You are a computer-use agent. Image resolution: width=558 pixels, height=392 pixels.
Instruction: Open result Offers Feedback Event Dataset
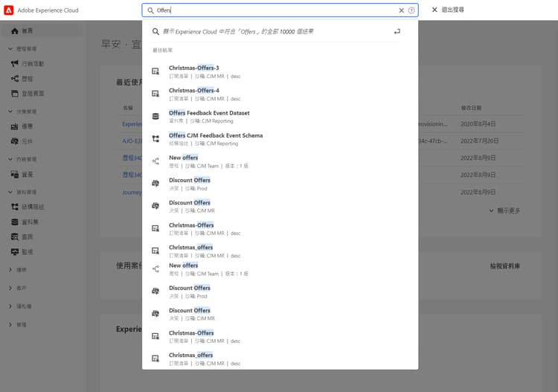point(280,117)
